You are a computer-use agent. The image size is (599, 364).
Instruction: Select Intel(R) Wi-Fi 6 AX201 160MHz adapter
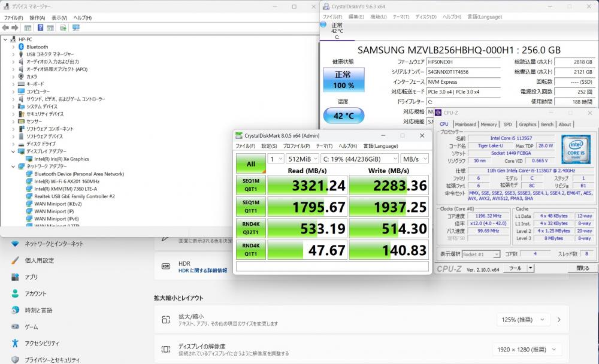[x=66, y=181]
